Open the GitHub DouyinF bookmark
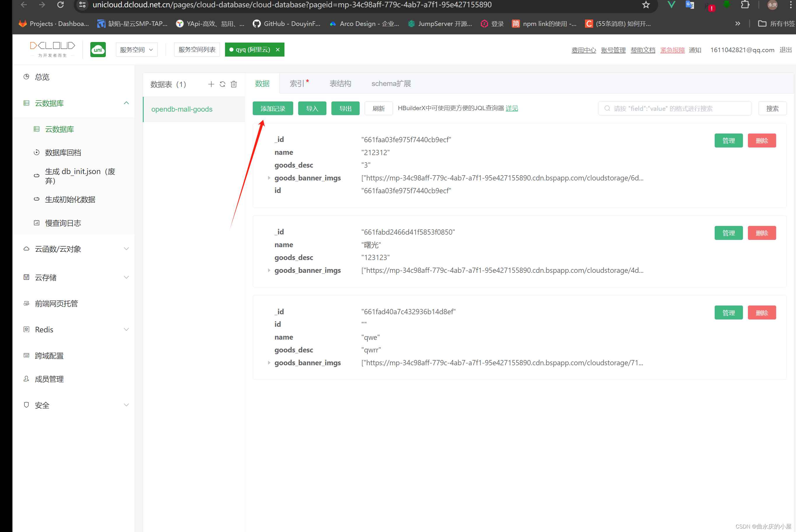The width and height of the screenshot is (796, 532). pos(287,24)
